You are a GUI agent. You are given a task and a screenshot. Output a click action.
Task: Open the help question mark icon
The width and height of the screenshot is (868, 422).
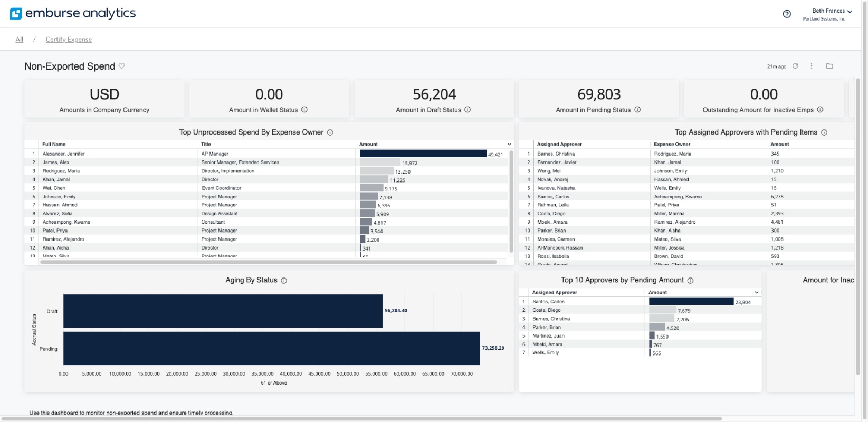tap(787, 14)
